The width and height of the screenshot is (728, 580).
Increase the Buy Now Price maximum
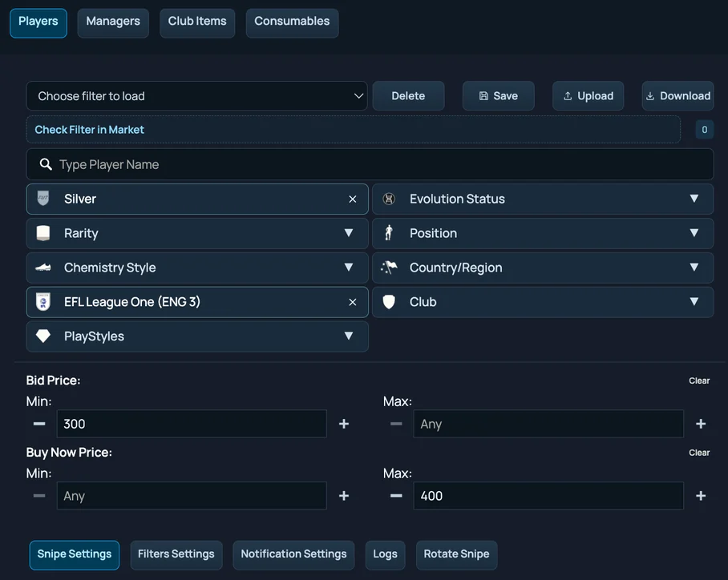point(701,496)
